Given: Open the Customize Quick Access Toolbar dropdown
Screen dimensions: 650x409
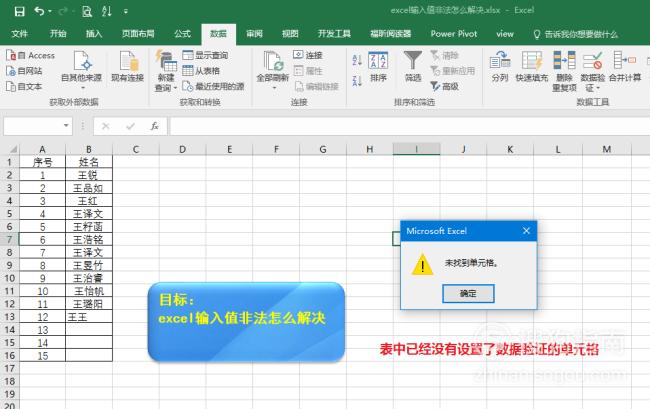Looking at the screenshot, I should pyautogui.click(x=126, y=12).
